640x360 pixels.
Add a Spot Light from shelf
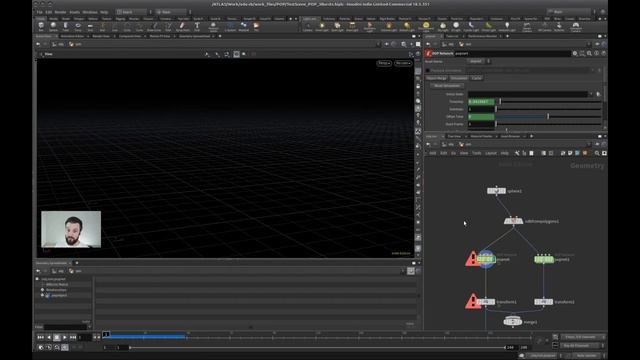pos(337,27)
